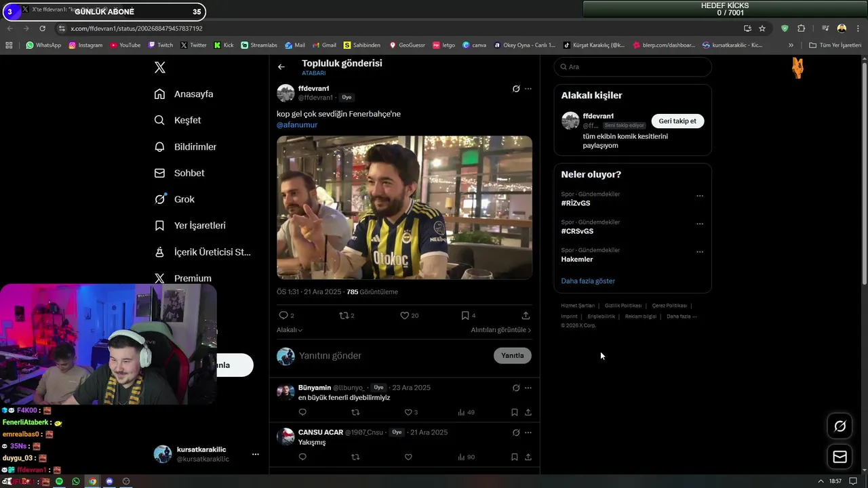Click the reply icon with 2 replies
This screenshot has width=868, height=488.
point(284,315)
